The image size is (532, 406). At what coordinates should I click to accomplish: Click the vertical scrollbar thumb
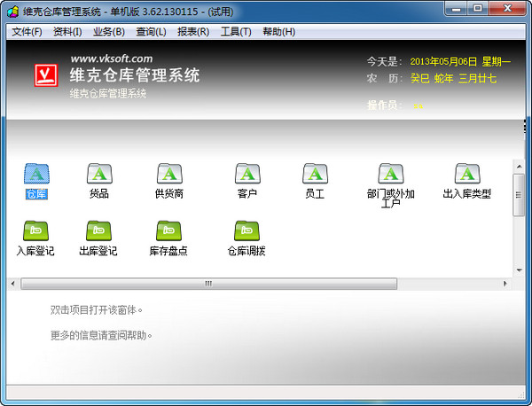click(519, 195)
